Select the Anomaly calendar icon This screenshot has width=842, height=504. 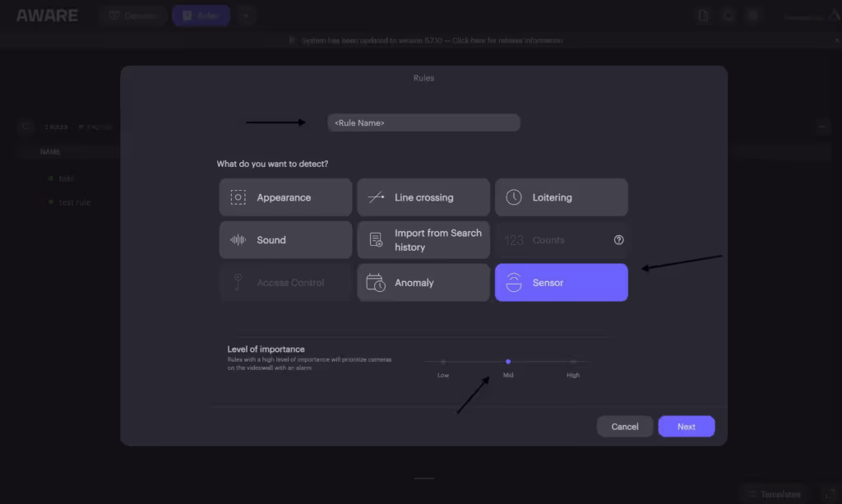pos(375,282)
